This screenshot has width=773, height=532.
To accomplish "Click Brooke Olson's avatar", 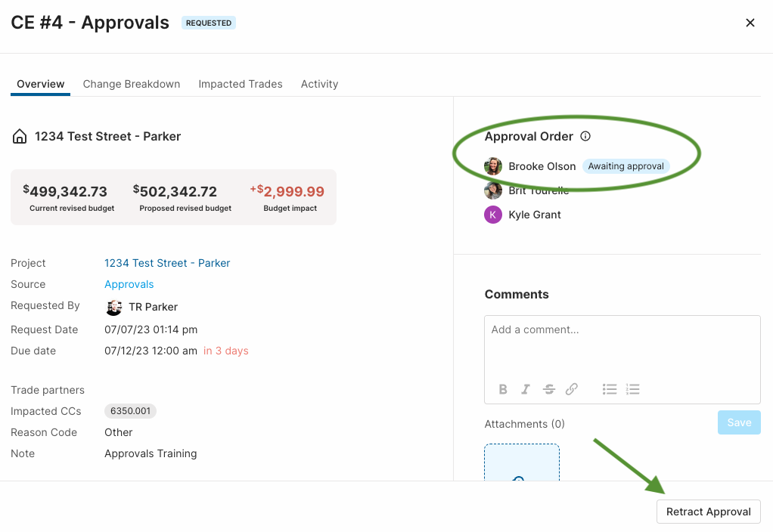I will tap(493, 166).
